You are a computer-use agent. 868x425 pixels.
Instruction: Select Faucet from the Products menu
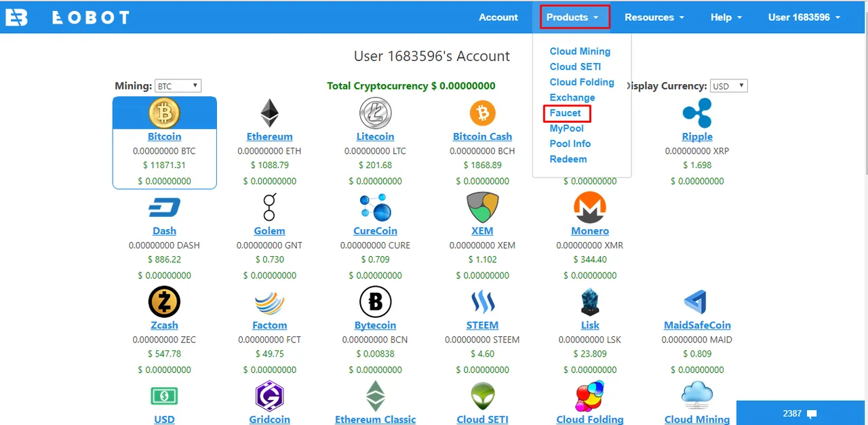click(566, 113)
